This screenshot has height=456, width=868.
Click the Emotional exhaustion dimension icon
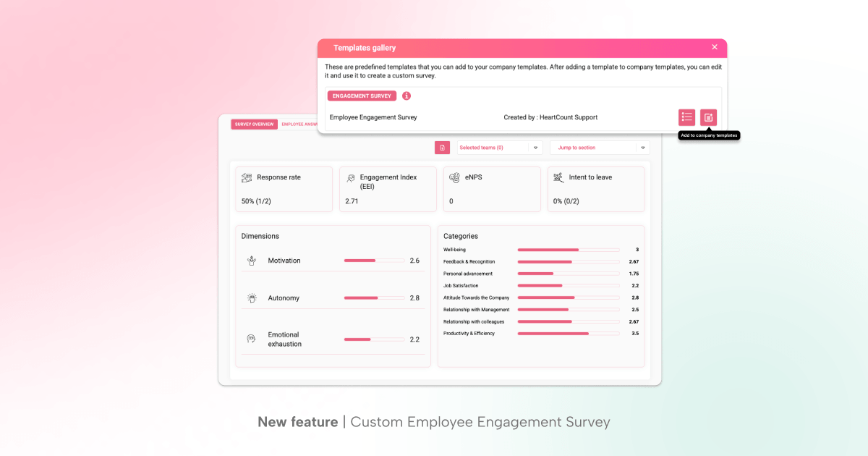251,338
